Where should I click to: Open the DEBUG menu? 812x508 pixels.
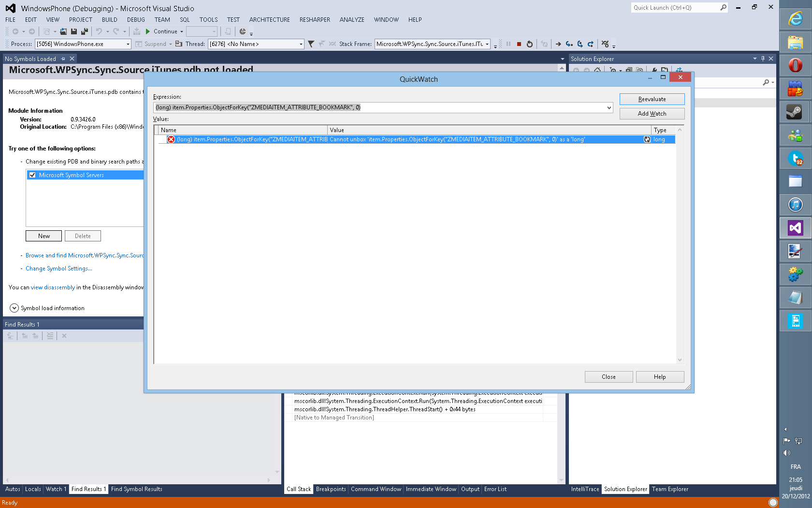point(136,20)
